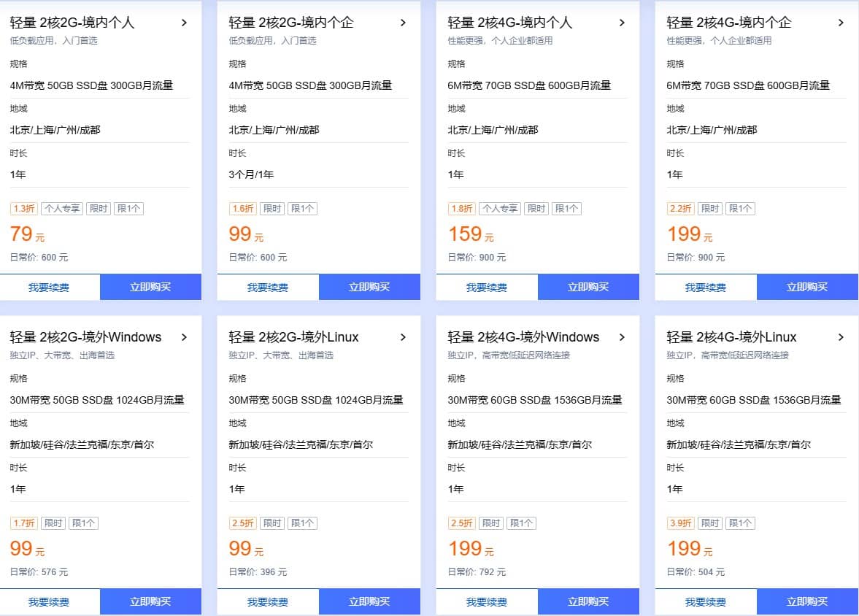
Task: Click 我要续费 on 轻量 2核4G-境内个企
Action: click(706, 287)
